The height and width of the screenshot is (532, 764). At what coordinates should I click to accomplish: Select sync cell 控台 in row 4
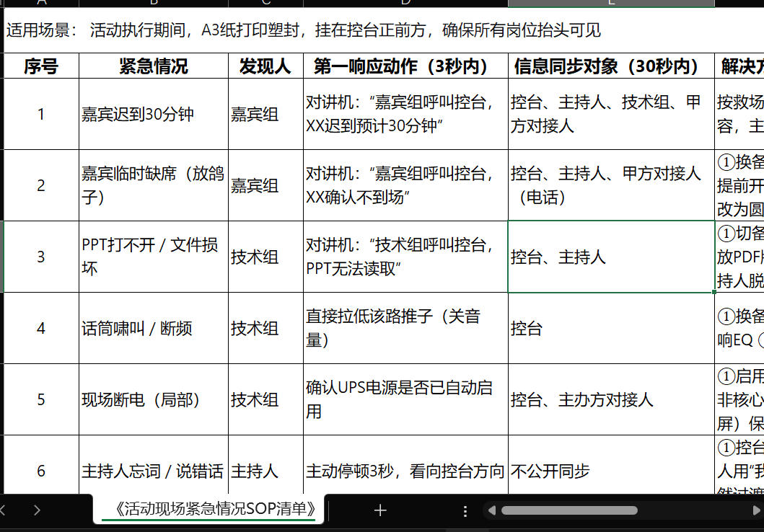tap(611, 328)
